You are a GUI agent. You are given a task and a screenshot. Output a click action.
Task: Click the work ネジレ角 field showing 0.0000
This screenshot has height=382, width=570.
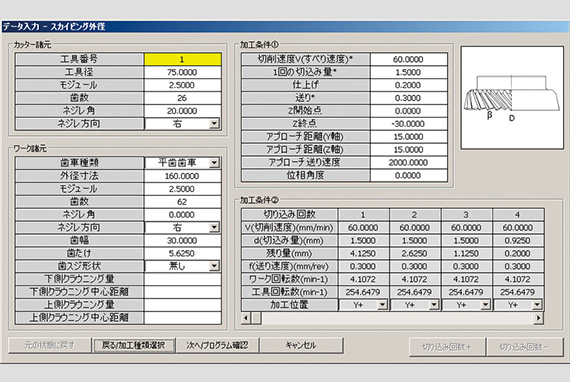[x=182, y=214]
